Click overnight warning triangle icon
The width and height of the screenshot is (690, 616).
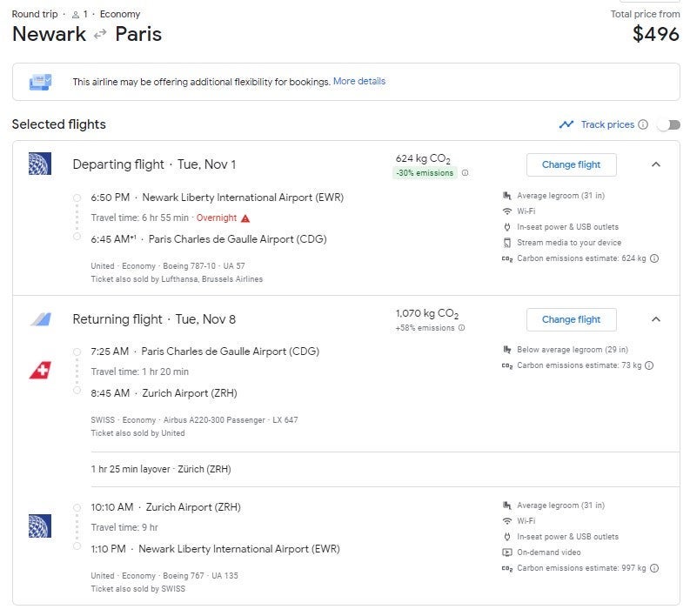click(245, 218)
